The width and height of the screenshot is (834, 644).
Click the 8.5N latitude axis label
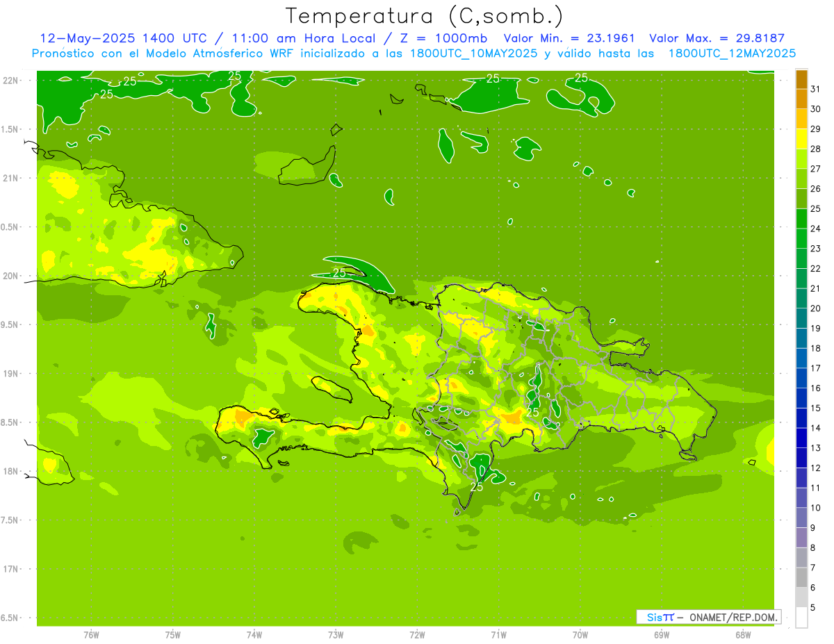point(10,422)
